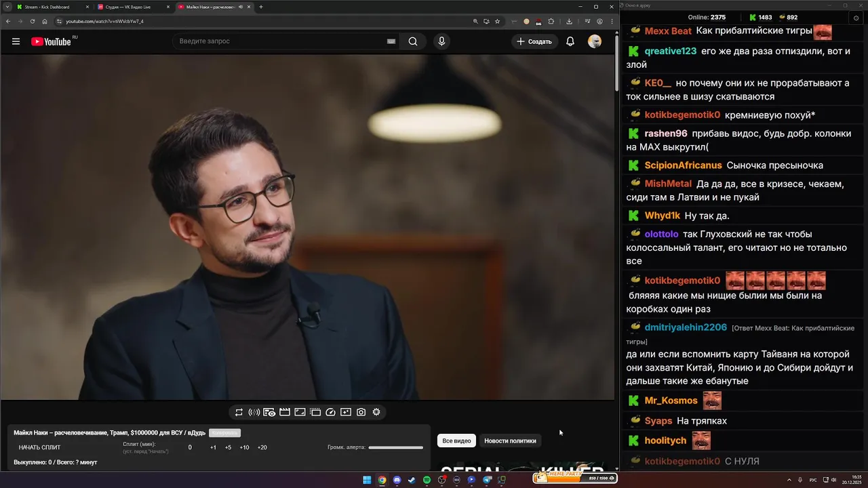Open Chrome from the taskbar
Image resolution: width=868 pixels, height=488 pixels.
coord(382,480)
